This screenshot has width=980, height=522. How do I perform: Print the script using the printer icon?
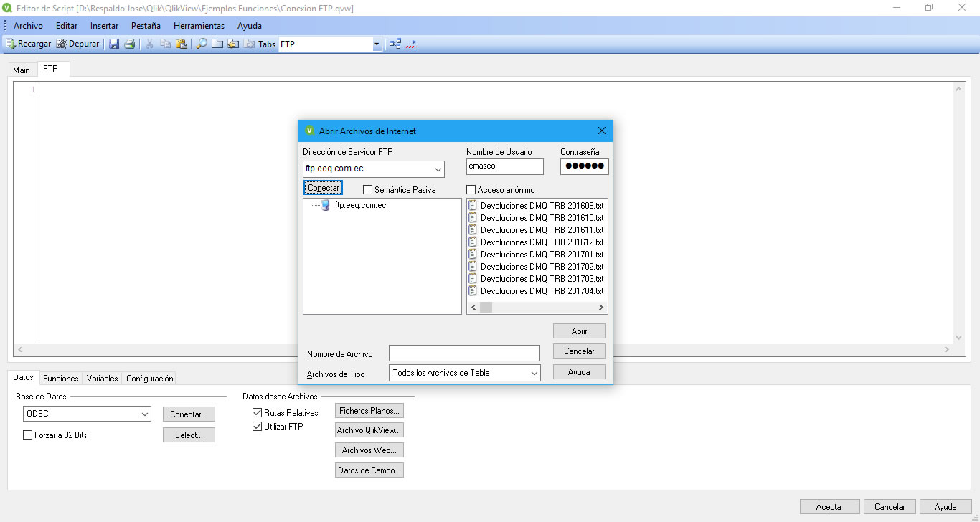130,44
